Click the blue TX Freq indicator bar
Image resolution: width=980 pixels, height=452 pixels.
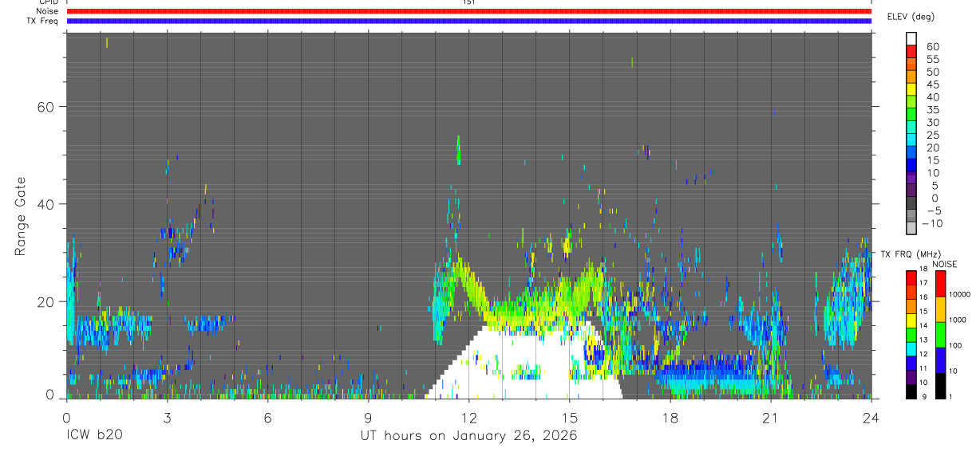[x=469, y=21]
